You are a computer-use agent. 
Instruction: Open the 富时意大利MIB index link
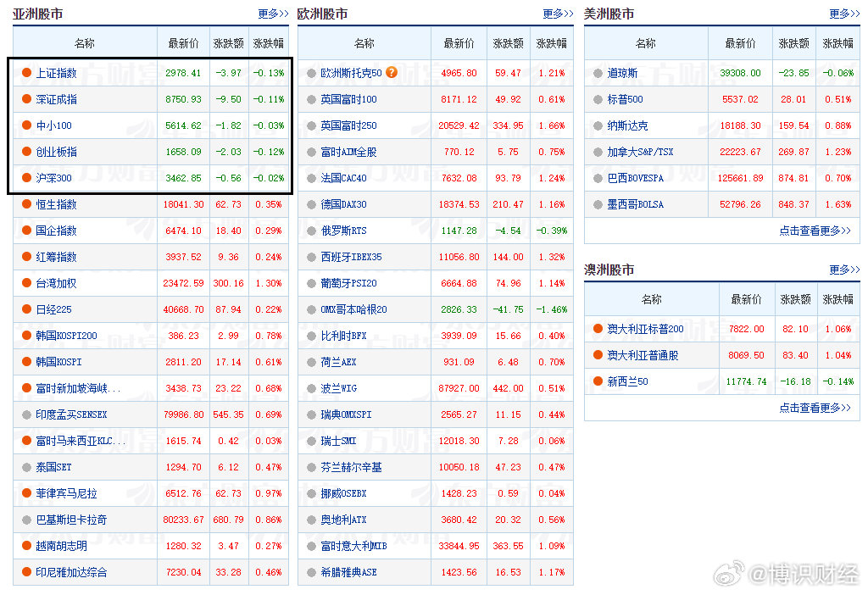(353, 546)
